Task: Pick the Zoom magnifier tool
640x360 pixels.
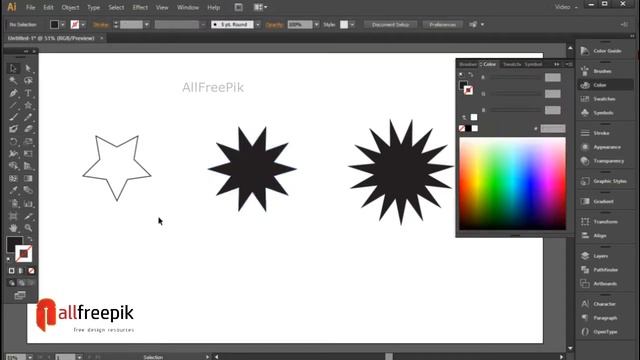Action: point(28,228)
